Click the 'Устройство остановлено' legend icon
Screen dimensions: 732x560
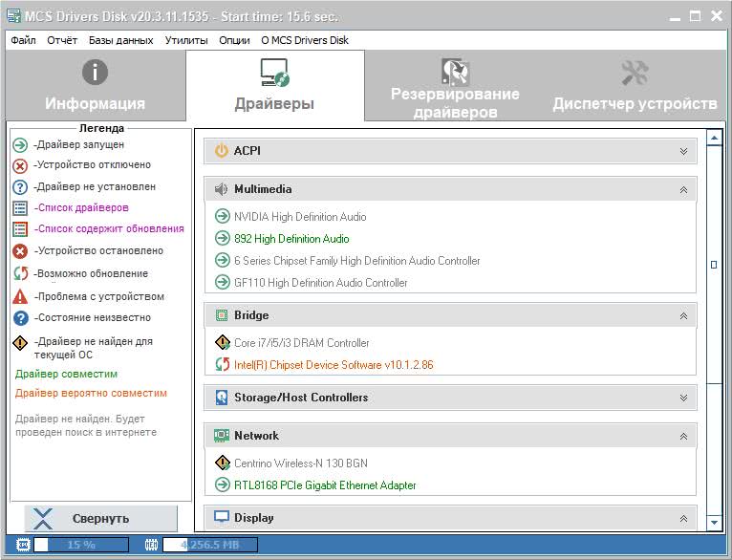pyautogui.click(x=20, y=251)
